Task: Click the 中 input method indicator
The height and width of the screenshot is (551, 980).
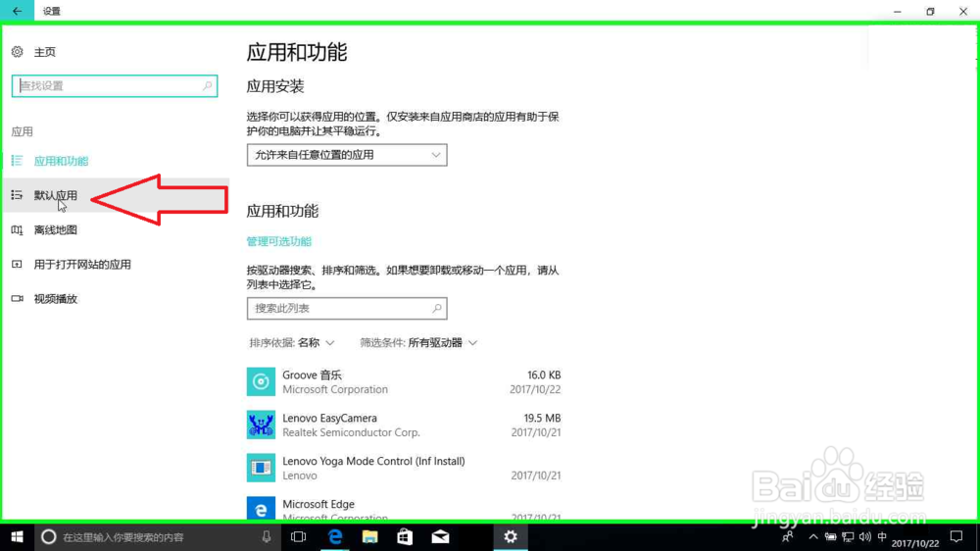Action: 882,536
